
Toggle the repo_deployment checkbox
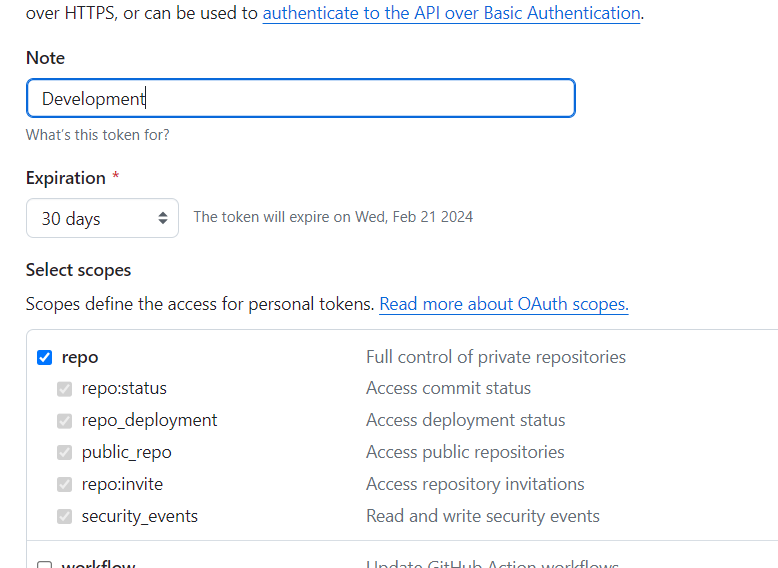point(64,421)
